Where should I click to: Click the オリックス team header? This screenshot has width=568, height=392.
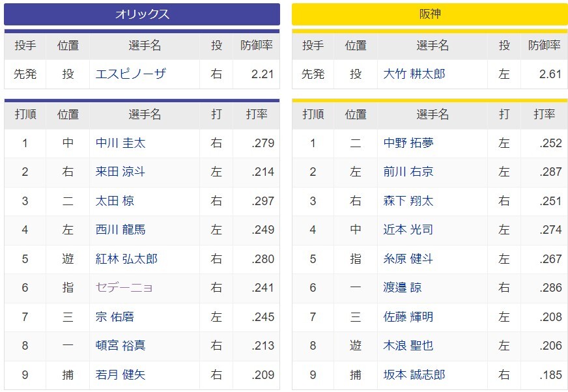click(x=142, y=14)
